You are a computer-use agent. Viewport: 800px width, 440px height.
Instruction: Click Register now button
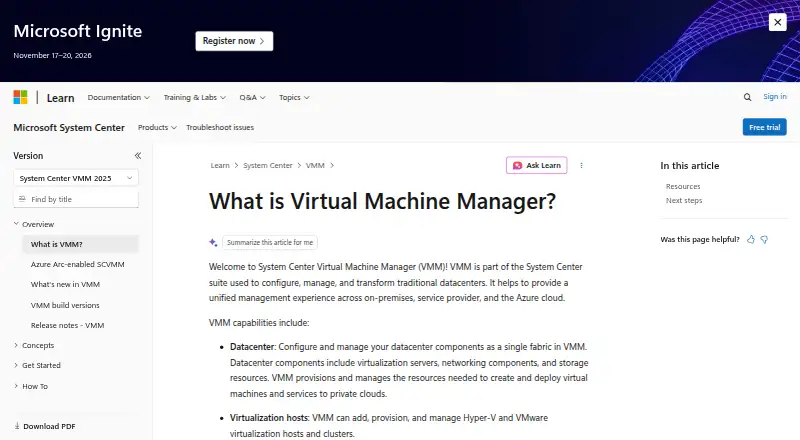click(234, 41)
